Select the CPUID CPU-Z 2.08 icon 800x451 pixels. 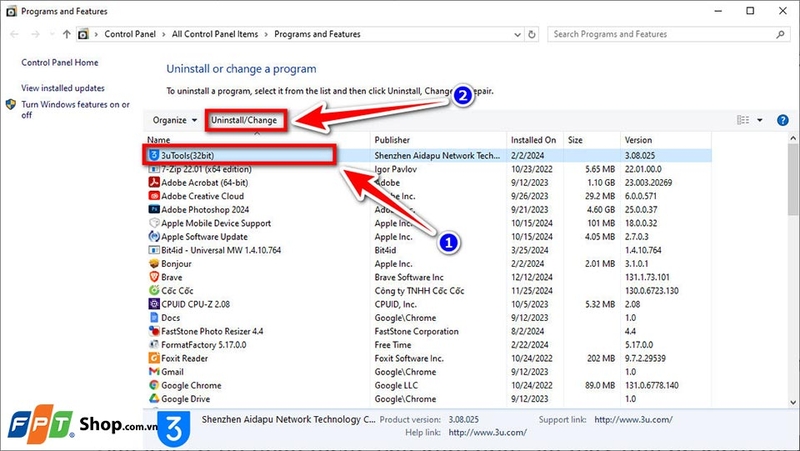coord(153,303)
